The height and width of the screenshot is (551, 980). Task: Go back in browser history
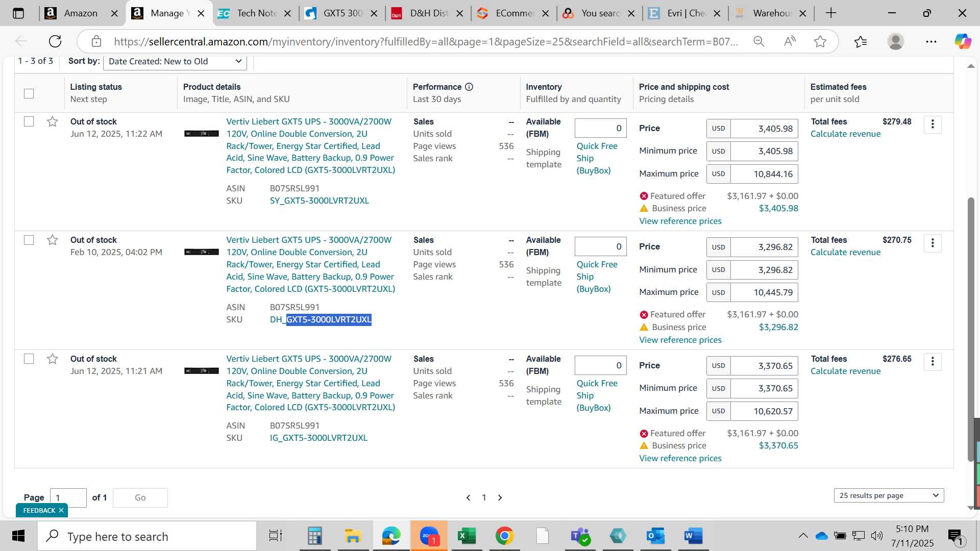(x=21, y=41)
